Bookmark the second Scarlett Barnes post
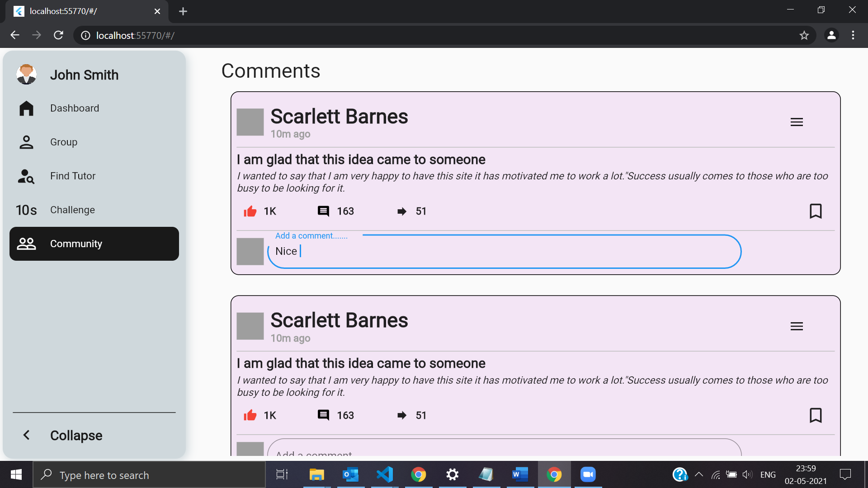The image size is (868, 488). [x=816, y=415]
